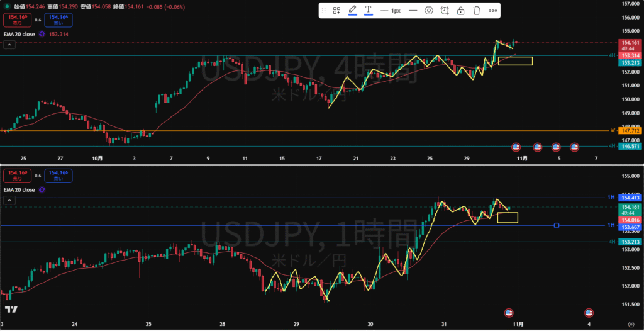Screen dimensions: 644x331
Task: Add alert using the alarm clock icon
Action: (445, 11)
